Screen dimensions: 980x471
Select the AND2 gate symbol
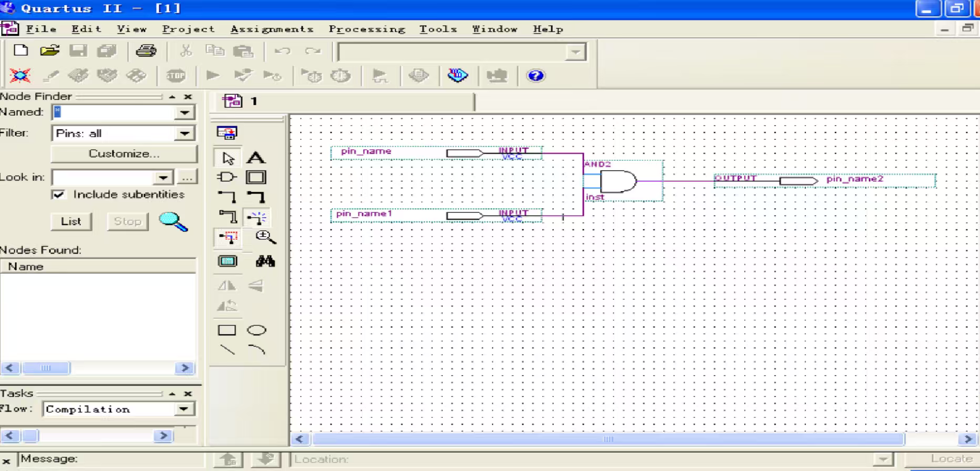click(623, 181)
